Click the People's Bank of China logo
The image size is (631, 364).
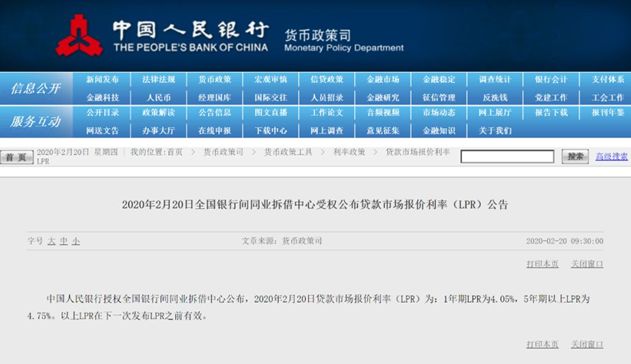click(x=79, y=35)
